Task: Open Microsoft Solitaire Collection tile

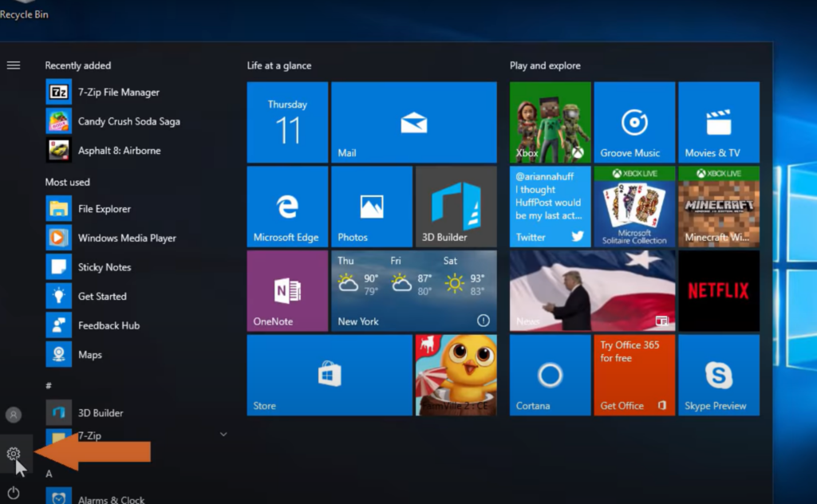Action: click(634, 207)
